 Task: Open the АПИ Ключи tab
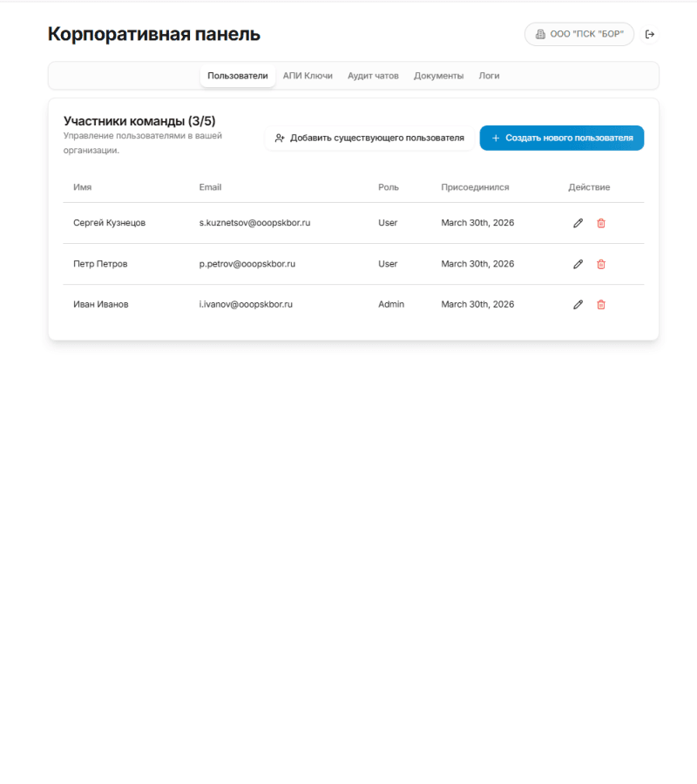(x=308, y=76)
